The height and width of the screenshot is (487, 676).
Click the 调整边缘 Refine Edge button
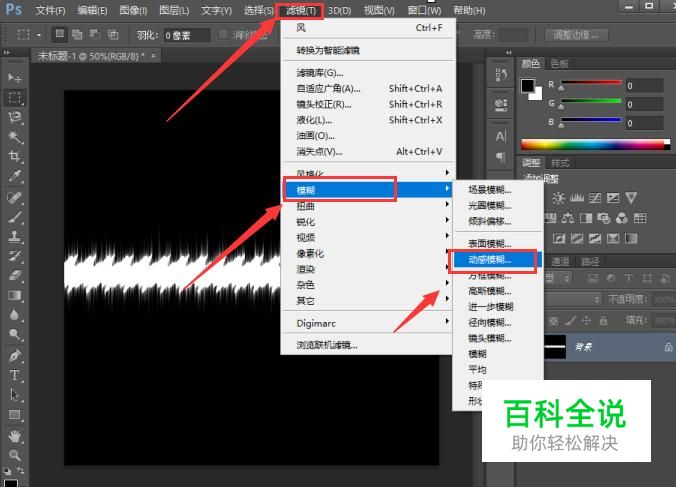(576, 34)
